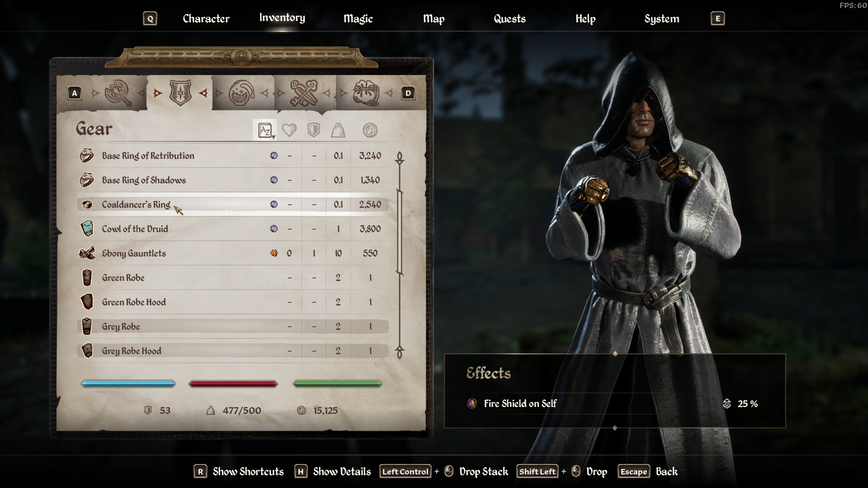This screenshot has height=488, width=868.
Task: Click the bottom scroll arrow of gear list
Action: [x=400, y=352]
